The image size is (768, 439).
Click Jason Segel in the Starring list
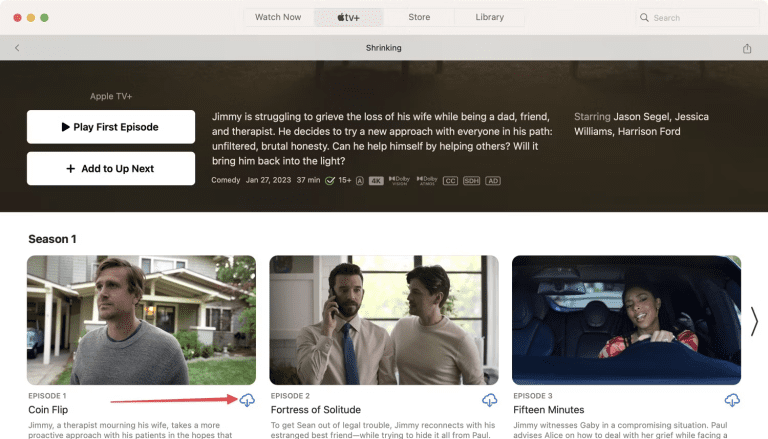pyautogui.click(x=646, y=117)
